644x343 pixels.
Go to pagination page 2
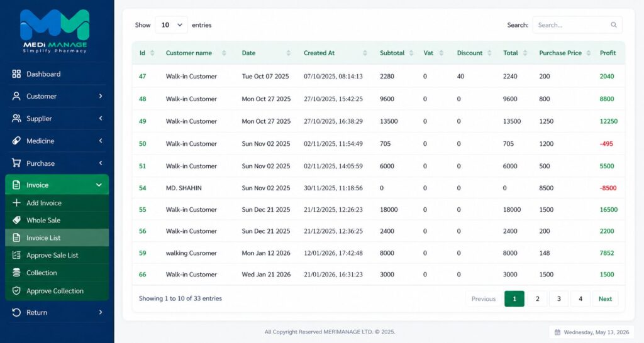pos(537,298)
